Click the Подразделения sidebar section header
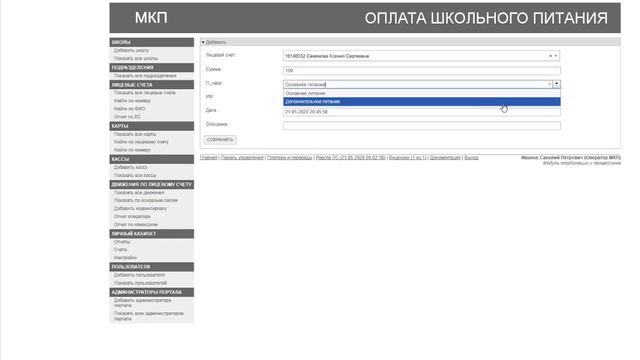640x360 pixels. click(x=151, y=67)
